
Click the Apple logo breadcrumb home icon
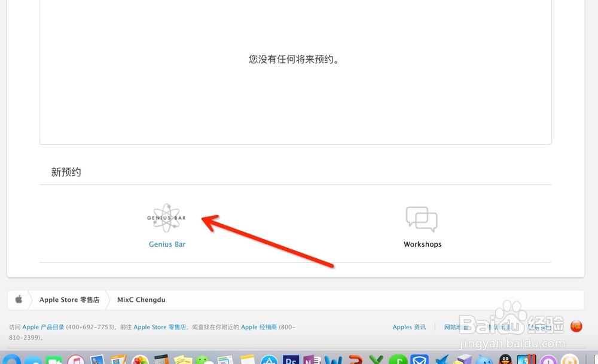coord(19,299)
